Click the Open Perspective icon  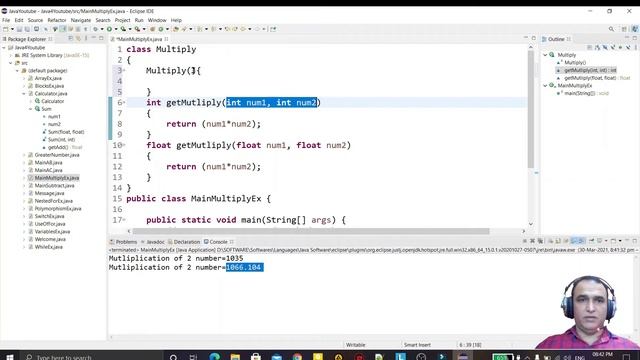click(624, 29)
